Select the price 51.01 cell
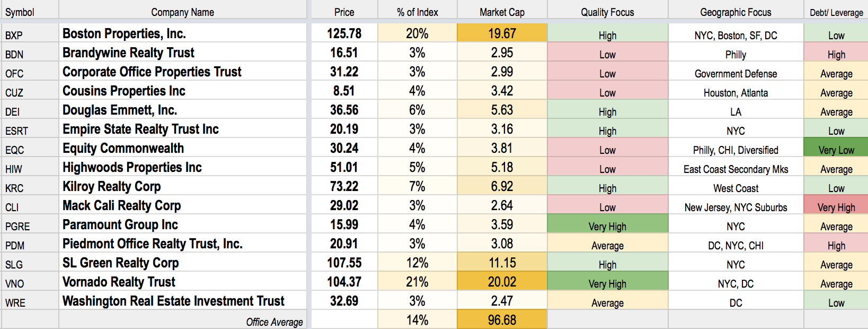868x329 pixels. 344,167
